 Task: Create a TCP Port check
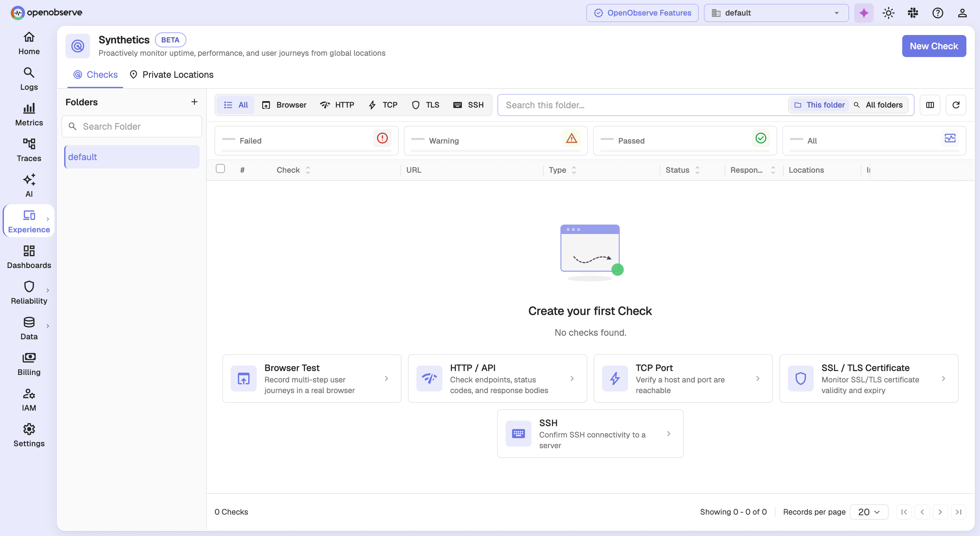coord(683,379)
